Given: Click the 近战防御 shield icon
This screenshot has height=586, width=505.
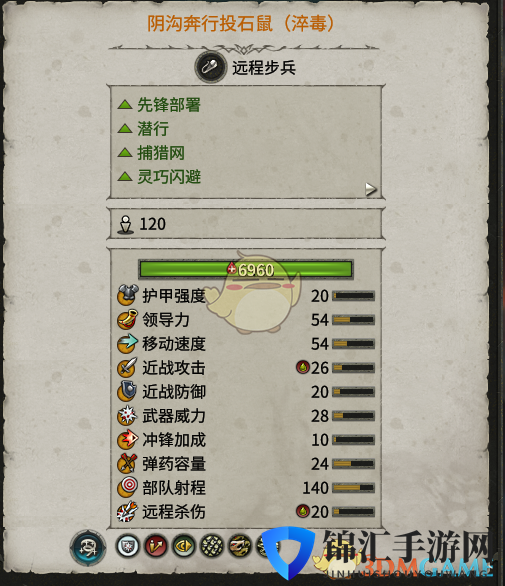Looking at the screenshot, I should coord(127,391).
